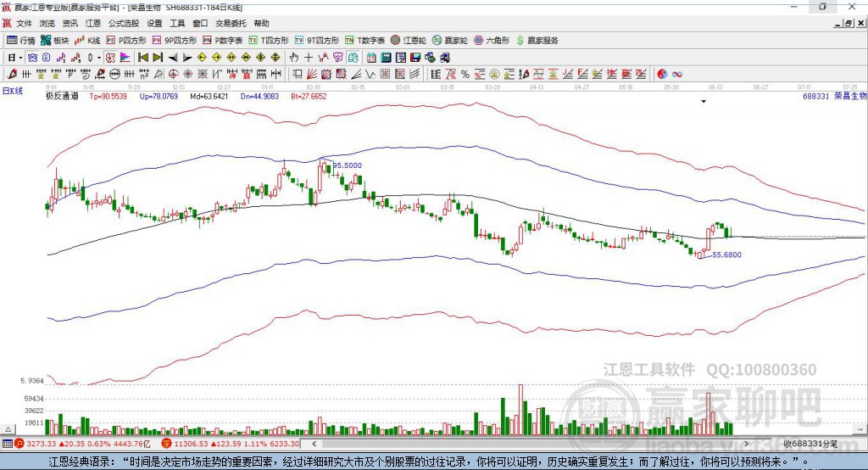
Task: Select the zigzag wave line tool
Action: 370,75
